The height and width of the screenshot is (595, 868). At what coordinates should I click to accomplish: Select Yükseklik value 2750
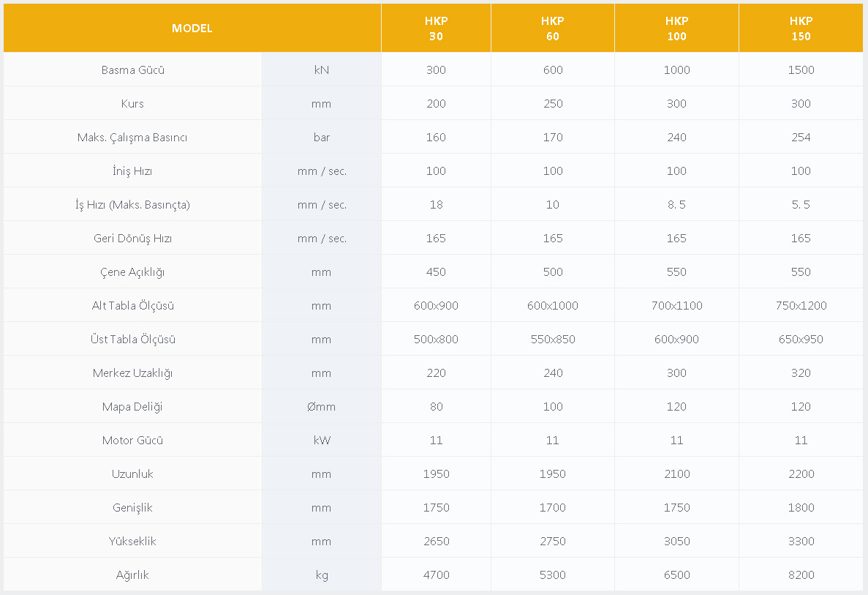click(x=553, y=542)
